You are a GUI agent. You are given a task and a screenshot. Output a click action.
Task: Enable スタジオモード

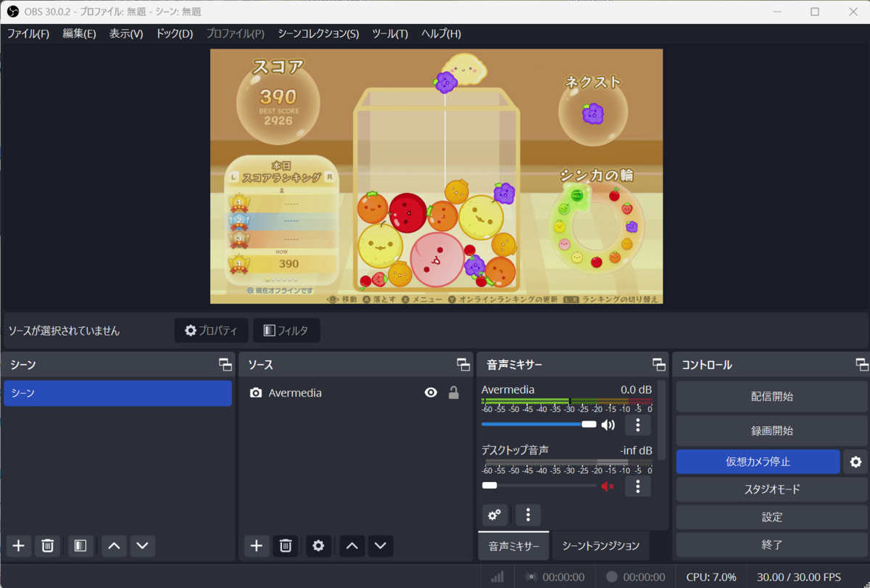pyautogui.click(x=771, y=489)
